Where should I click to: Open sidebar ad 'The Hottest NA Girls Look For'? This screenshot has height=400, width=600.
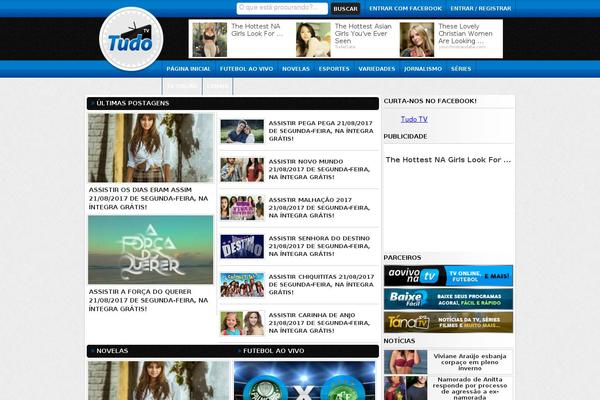pyautogui.click(x=448, y=160)
